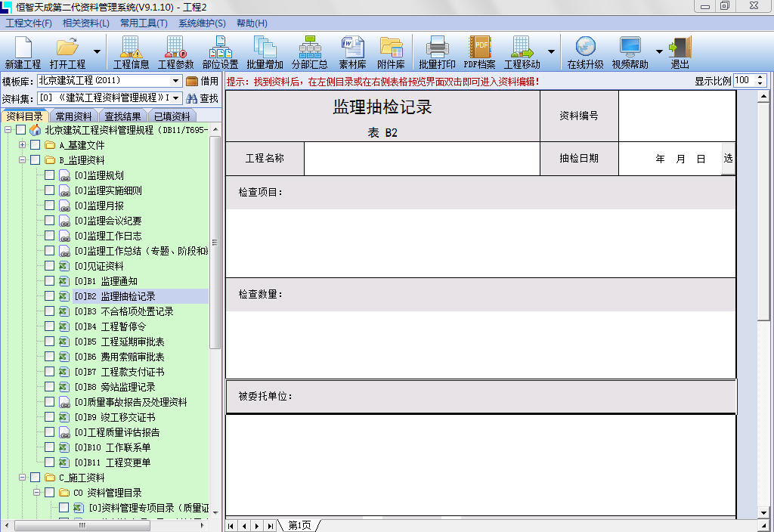Open dropdown arrow next to 工程移动
Viewport: 774px width, 532px height.
551,51
